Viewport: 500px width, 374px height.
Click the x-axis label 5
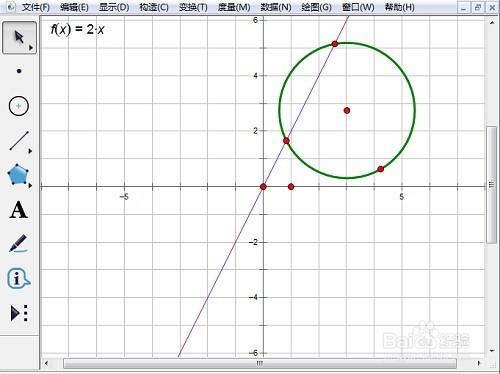coord(402,197)
